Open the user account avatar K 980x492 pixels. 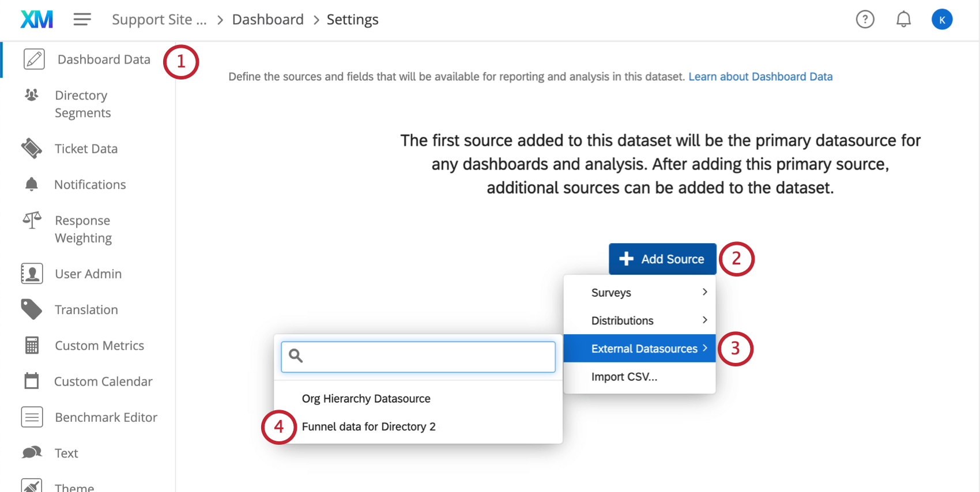942,20
